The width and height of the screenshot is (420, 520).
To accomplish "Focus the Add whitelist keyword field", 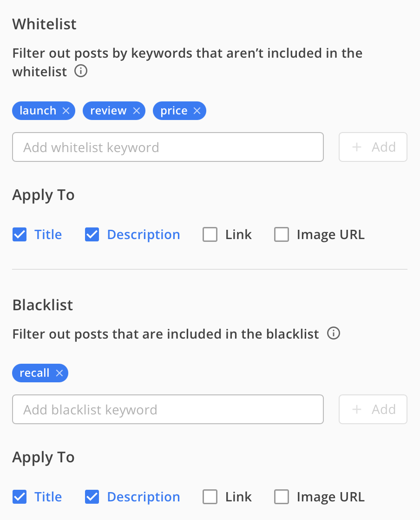I will tap(168, 147).
